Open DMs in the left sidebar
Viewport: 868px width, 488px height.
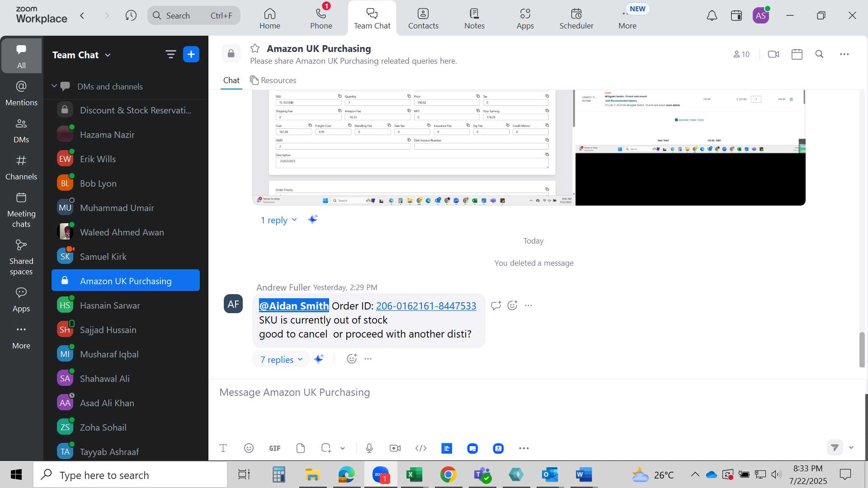click(21, 131)
